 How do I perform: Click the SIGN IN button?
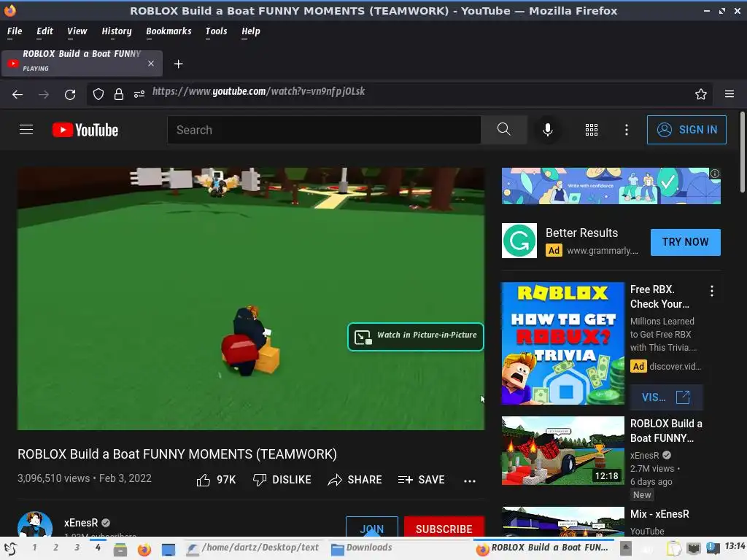coord(686,130)
